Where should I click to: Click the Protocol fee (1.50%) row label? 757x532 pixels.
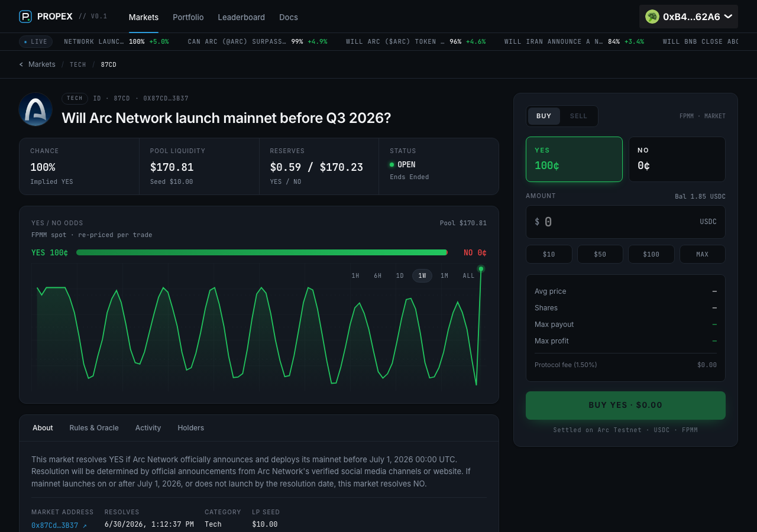pos(565,365)
